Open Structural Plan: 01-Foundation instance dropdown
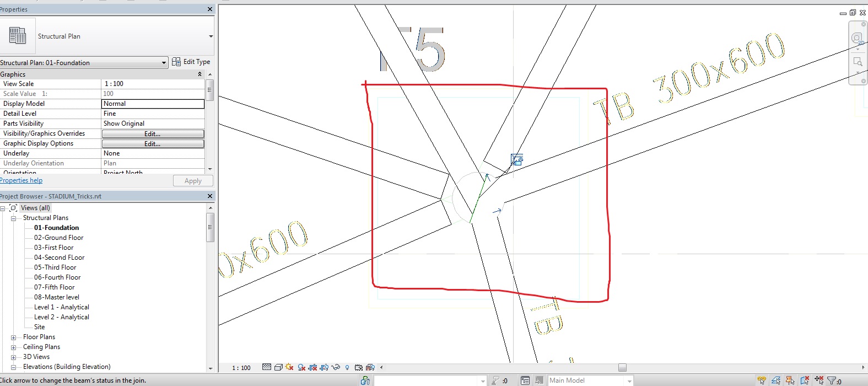The width and height of the screenshot is (868, 386). [x=164, y=63]
